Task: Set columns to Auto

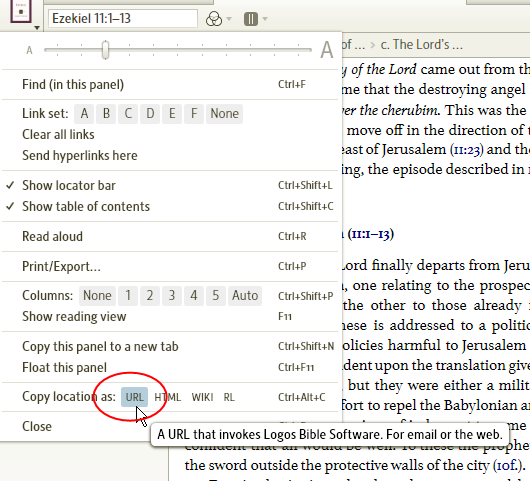Action: pyautogui.click(x=245, y=296)
